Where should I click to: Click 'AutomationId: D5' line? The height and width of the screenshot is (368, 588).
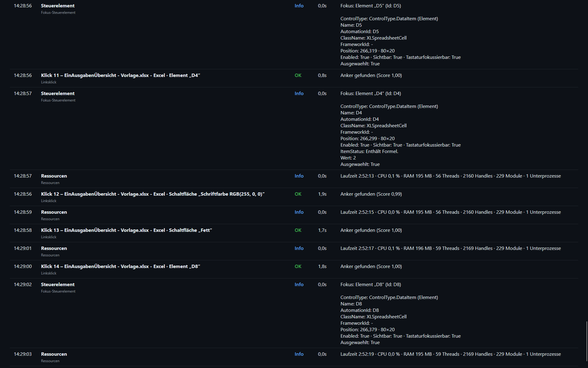[x=360, y=32]
